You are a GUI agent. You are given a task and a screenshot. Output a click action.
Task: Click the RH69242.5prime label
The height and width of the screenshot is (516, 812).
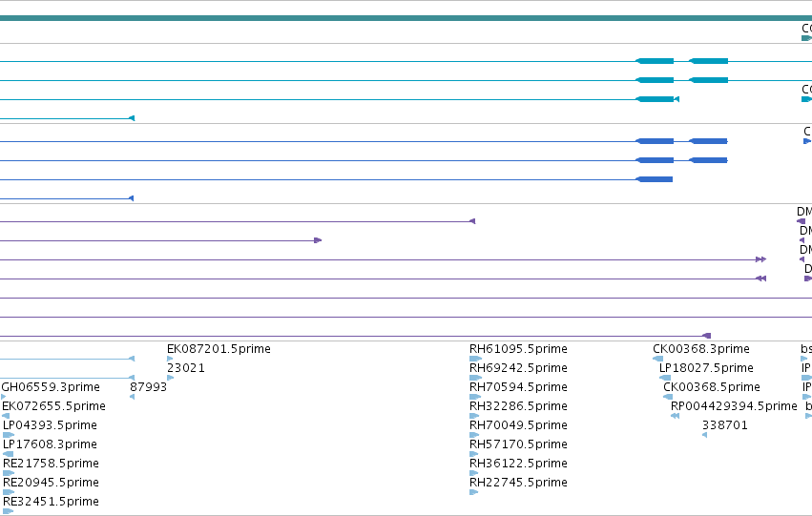[518, 368]
